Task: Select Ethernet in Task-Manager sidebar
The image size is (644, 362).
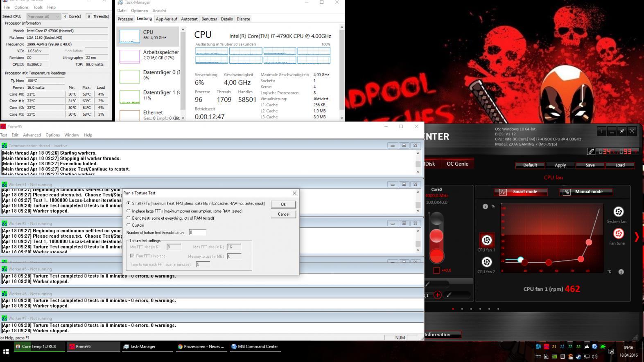Action: coord(149,115)
